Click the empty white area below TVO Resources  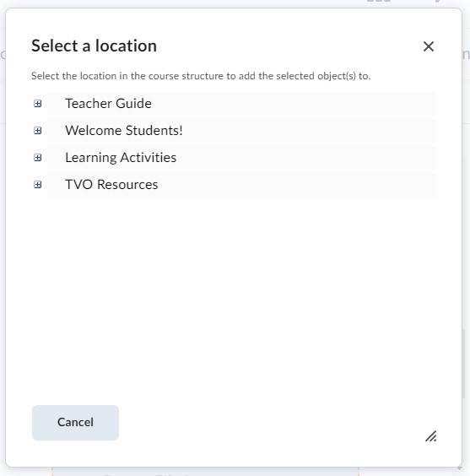point(234,291)
